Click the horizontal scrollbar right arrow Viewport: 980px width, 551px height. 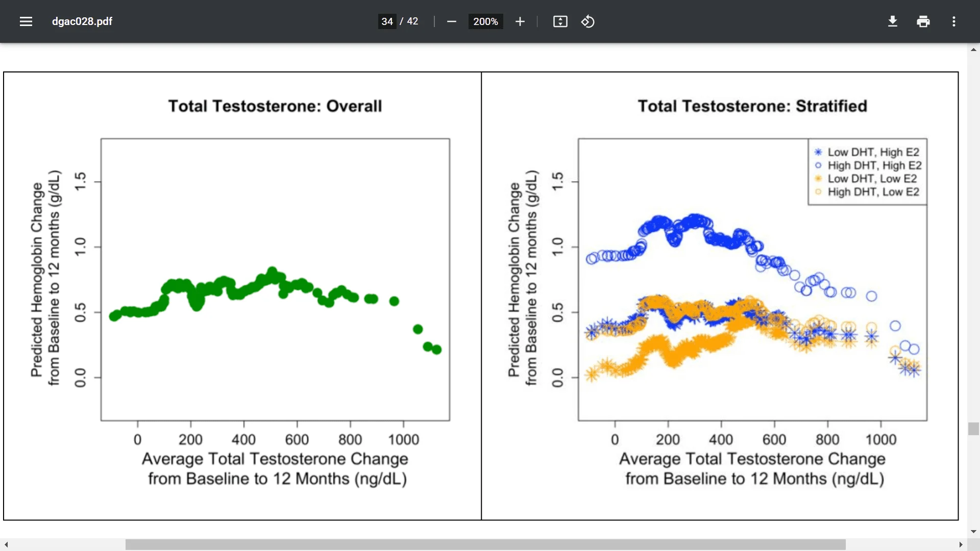(x=961, y=545)
